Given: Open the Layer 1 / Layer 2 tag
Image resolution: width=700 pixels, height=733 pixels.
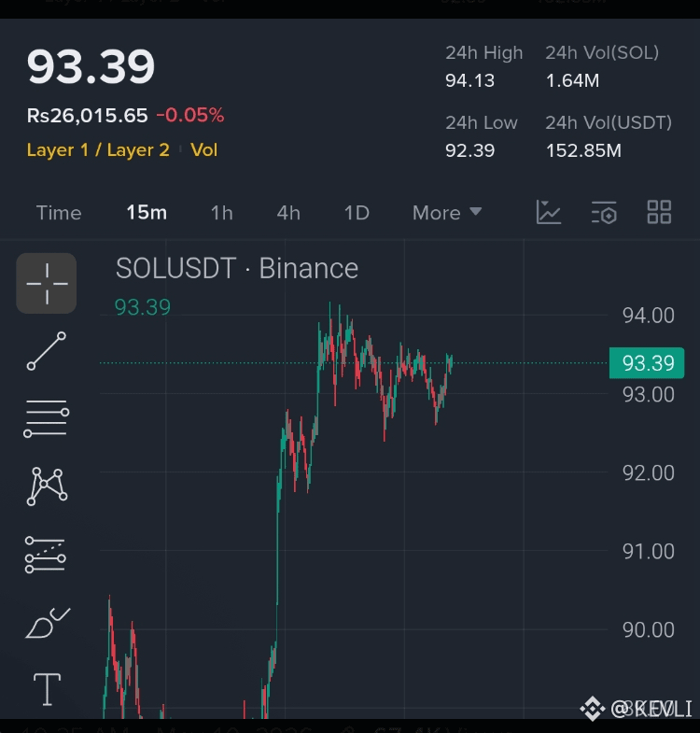Looking at the screenshot, I should click(x=98, y=150).
